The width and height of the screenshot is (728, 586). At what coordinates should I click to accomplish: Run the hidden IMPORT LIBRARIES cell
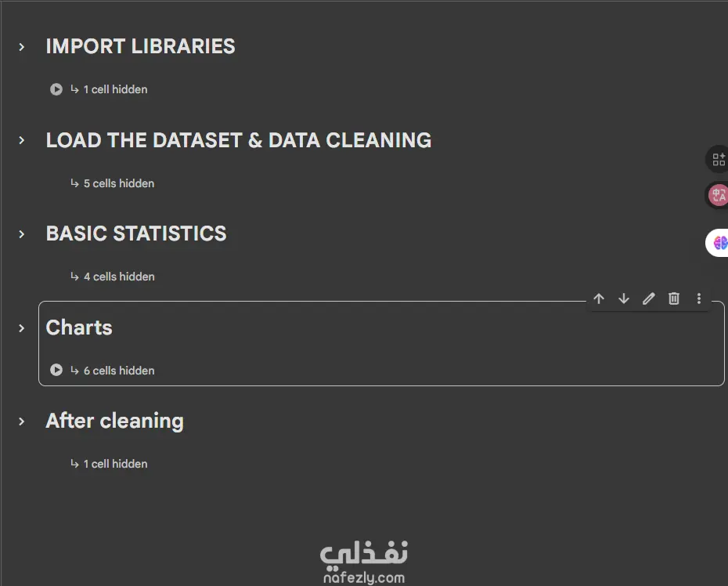click(x=56, y=89)
